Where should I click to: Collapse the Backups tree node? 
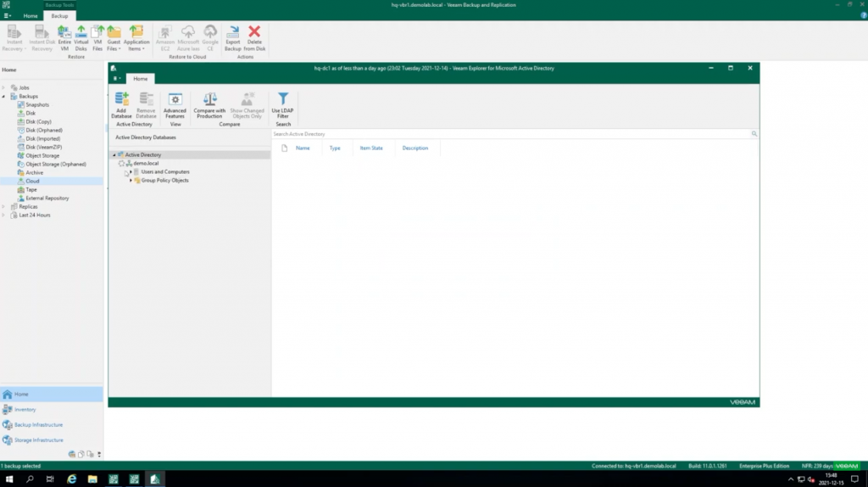tap(3, 97)
